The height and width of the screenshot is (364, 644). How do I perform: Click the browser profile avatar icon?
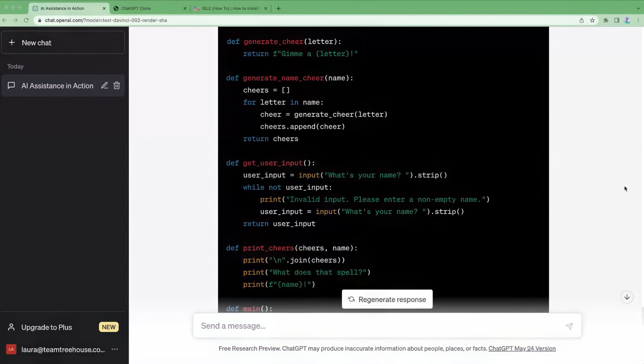click(x=628, y=20)
